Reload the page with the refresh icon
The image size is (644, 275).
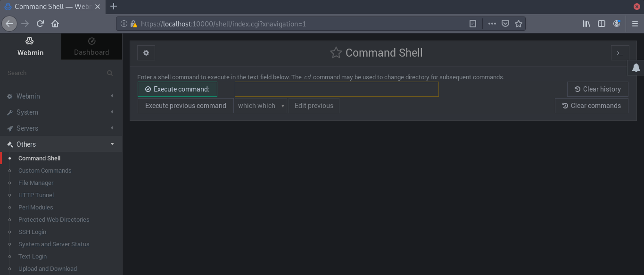click(41, 24)
